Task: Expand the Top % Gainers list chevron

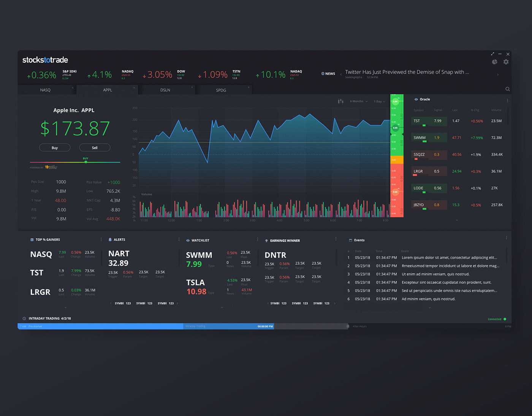Action: tap(65, 307)
